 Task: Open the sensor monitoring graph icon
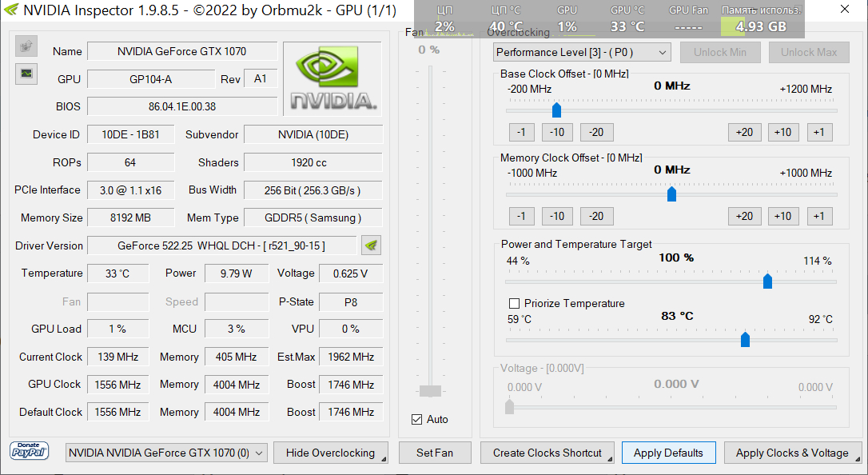(x=26, y=73)
